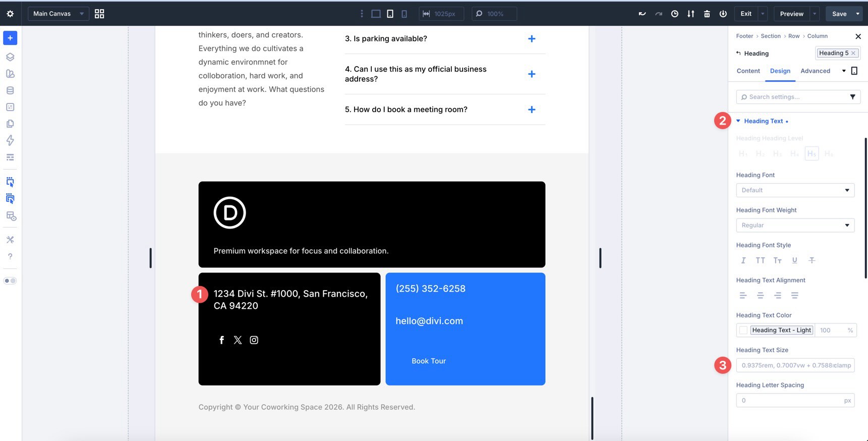
Task: Open the settings gear in the top bar
Action: coord(10,14)
